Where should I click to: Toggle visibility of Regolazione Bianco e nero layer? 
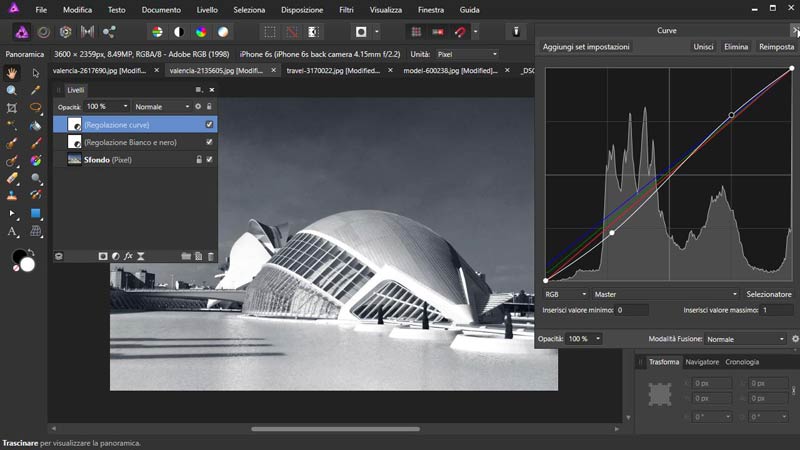tap(209, 142)
